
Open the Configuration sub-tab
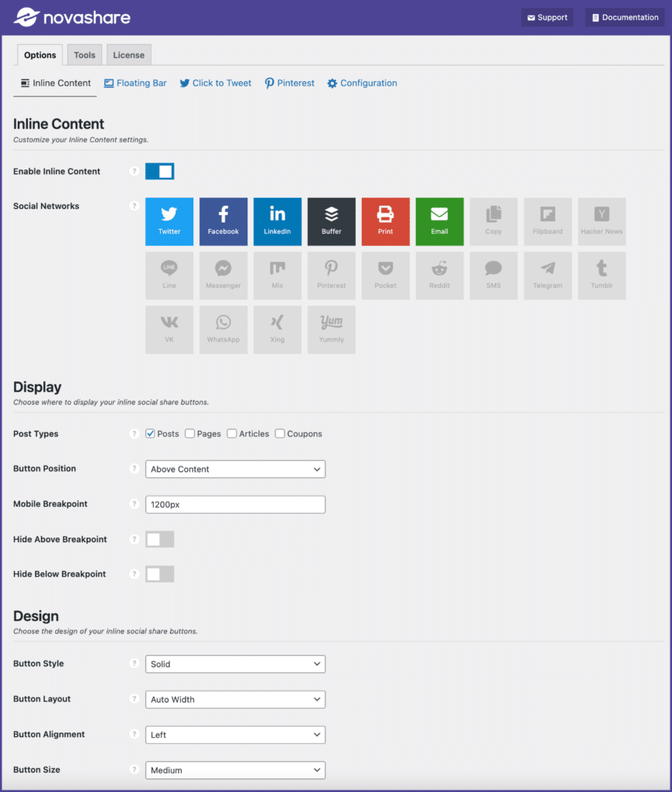pos(362,84)
